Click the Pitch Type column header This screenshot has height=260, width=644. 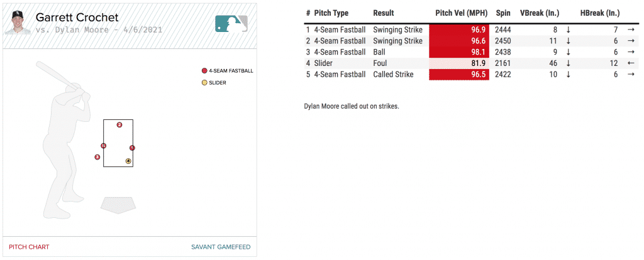point(331,13)
